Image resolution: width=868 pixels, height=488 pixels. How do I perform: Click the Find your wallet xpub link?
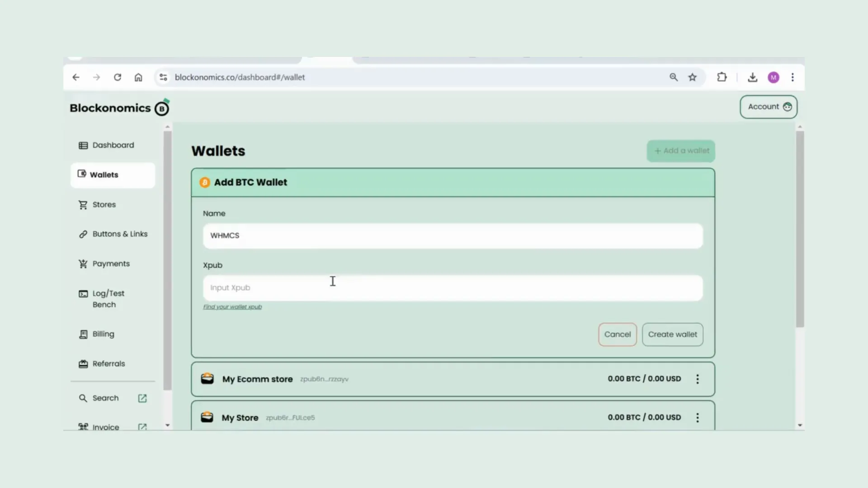(x=232, y=306)
